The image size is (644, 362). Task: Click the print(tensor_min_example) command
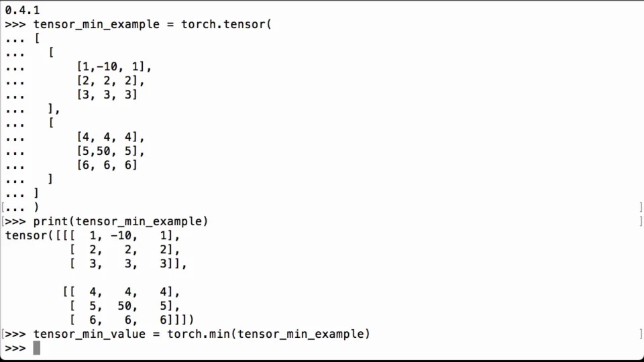pos(121,221)
